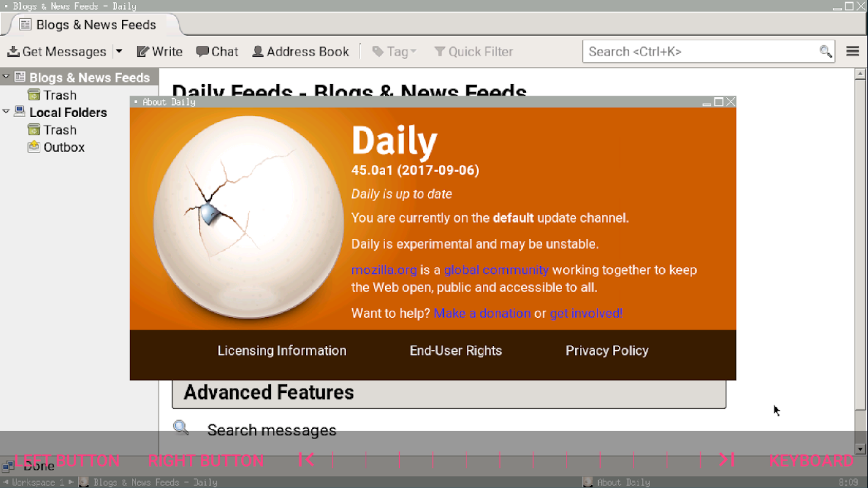This screenshot has width=868, height=488.
Task: Open the Address Book contact icon
Action: 258,52
